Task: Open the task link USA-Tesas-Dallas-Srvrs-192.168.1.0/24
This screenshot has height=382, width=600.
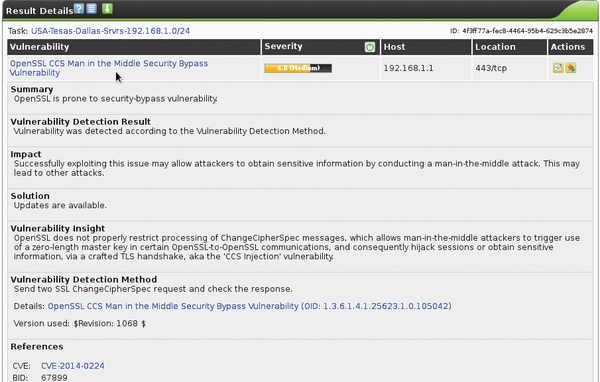Action: coord(110,31)
